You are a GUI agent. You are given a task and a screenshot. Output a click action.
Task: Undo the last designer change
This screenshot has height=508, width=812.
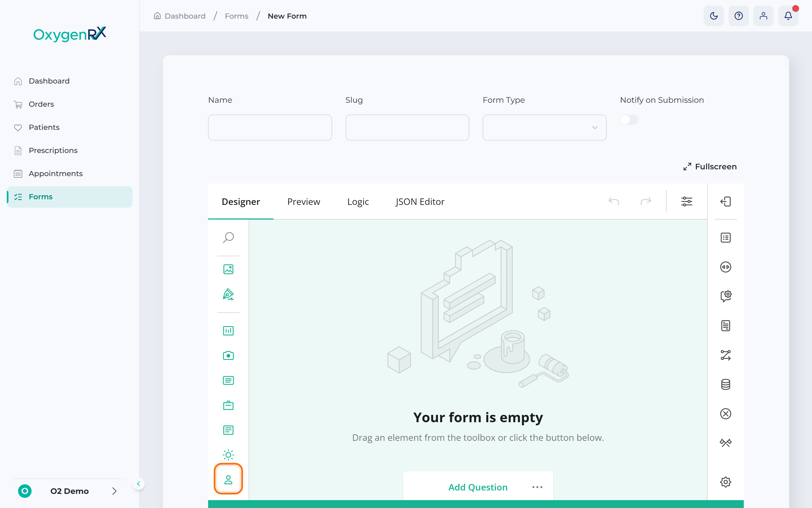[614, 201]
